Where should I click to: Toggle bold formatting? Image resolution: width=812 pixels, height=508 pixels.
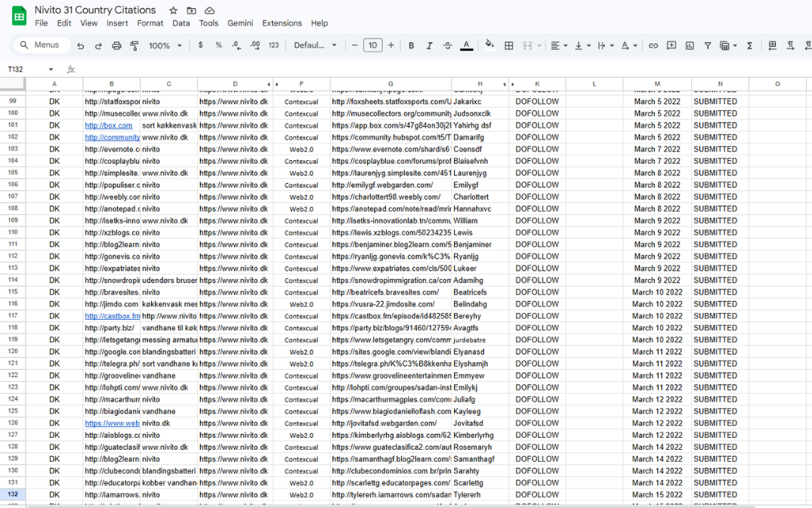pyautogui.click(x=411, y=45)
